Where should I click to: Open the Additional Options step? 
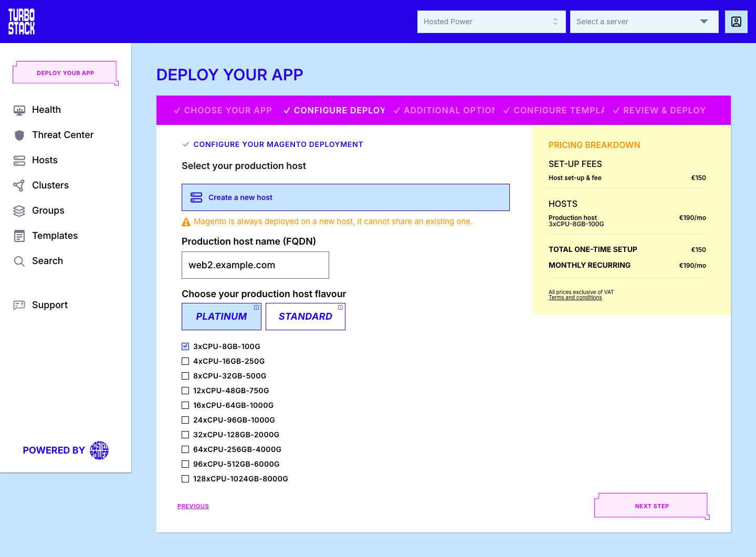[x=444, y=110]
